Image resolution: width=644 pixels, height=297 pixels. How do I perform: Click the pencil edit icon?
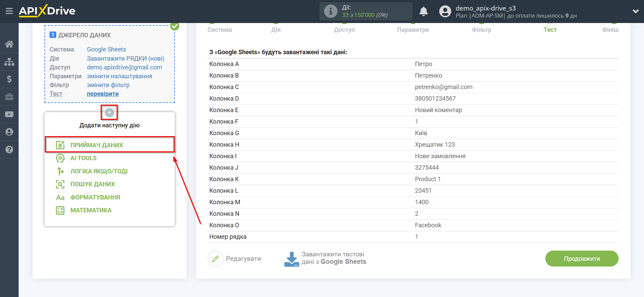coord(216,259)
